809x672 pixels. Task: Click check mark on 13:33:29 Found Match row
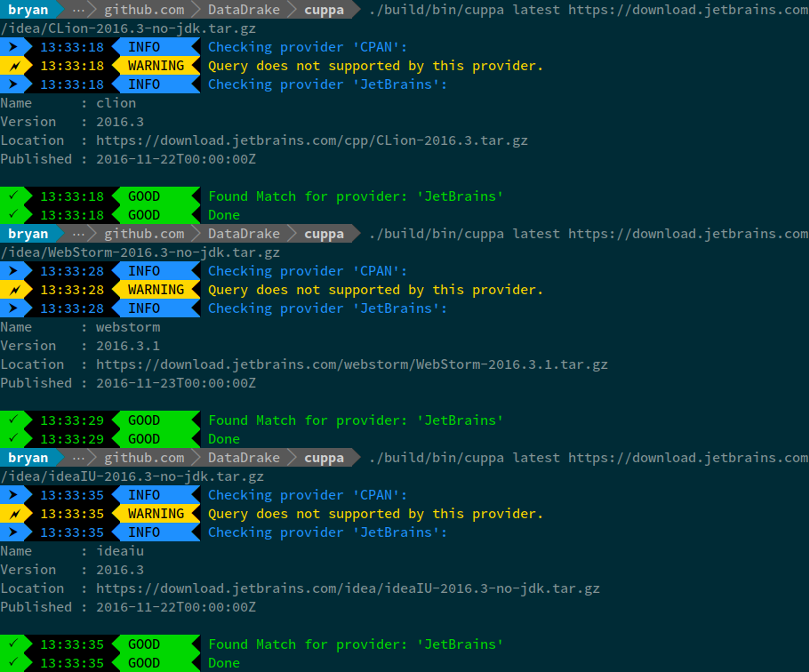pos(13,420)
